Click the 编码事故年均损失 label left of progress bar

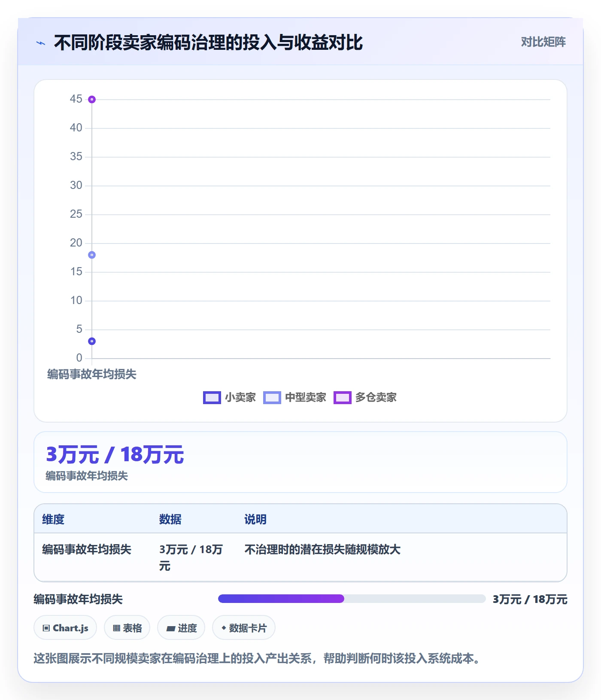(78, 599)
